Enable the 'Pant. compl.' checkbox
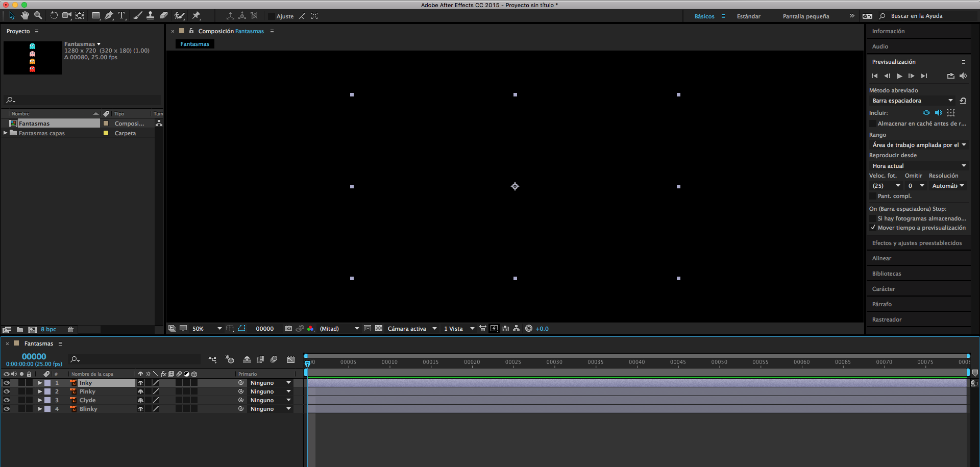 873,196
